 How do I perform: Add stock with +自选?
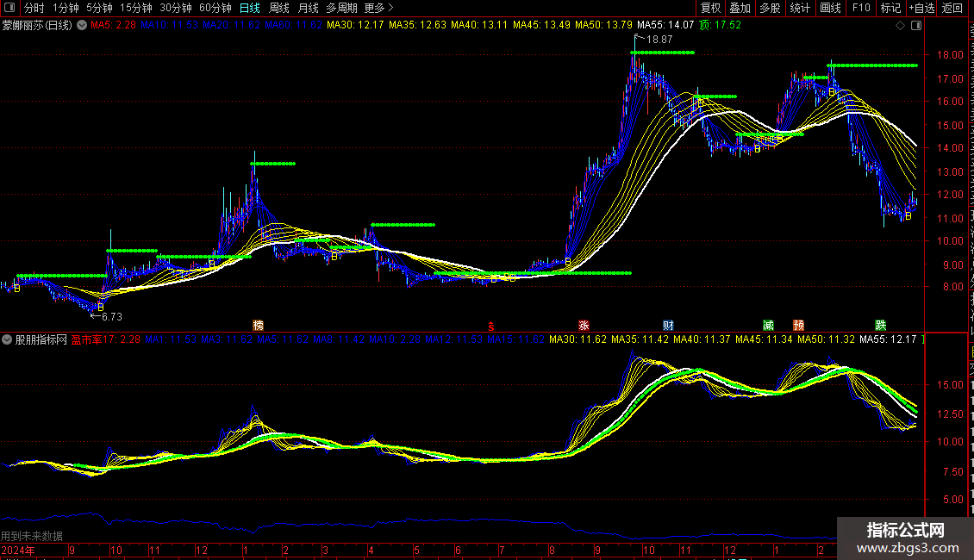[x=921, y=8]
